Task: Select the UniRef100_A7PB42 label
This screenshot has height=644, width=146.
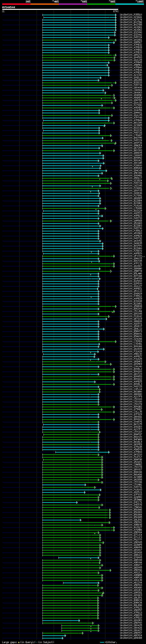Action: point(131,50)
